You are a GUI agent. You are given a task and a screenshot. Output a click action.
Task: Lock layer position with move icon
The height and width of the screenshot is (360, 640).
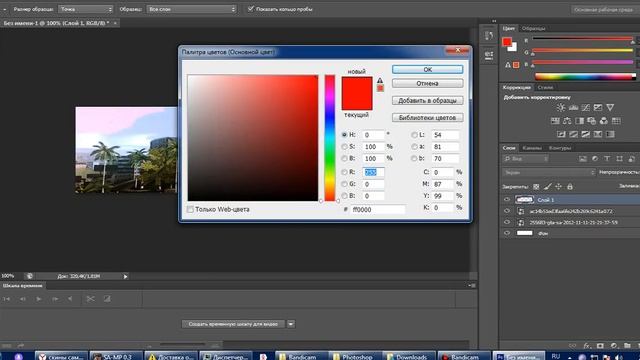(559, 187)
